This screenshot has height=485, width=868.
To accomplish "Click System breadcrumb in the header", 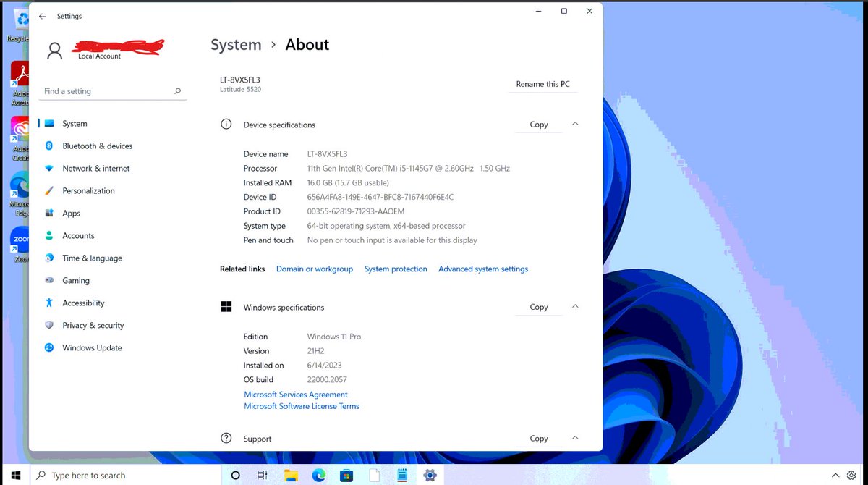I will coord(236,45).
